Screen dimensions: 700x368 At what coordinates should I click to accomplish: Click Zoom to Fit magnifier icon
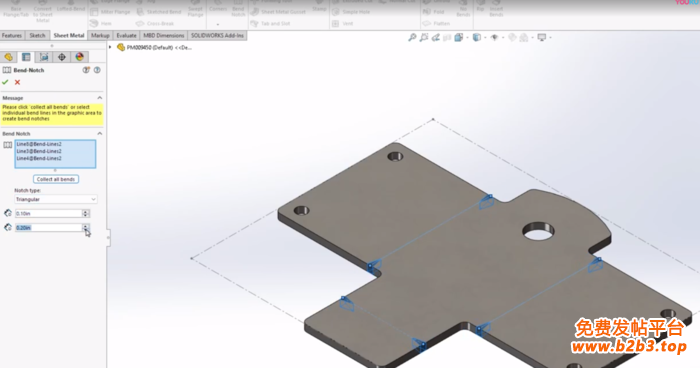(x=412, y=38)
